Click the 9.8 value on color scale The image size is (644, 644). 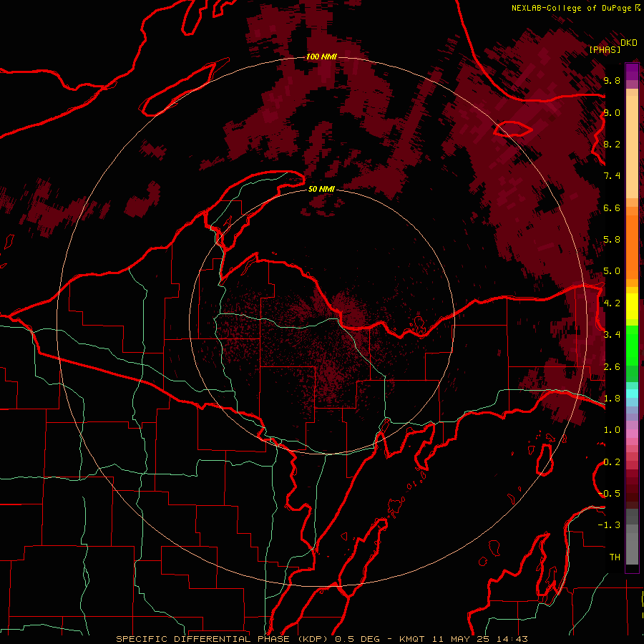612,80
